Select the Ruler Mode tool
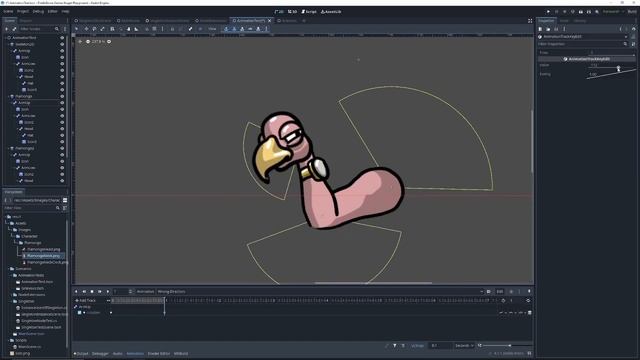This screenshot has width=640, height=360. 136,29
